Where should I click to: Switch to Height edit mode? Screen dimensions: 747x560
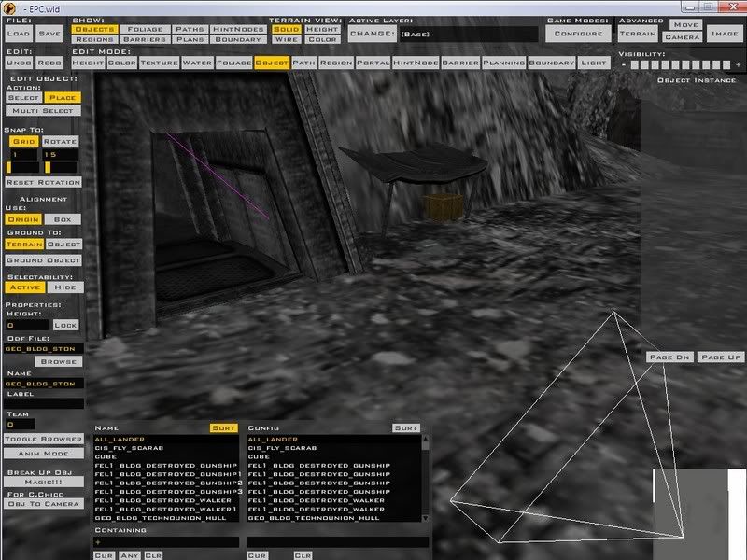click(x=88, y=63)
